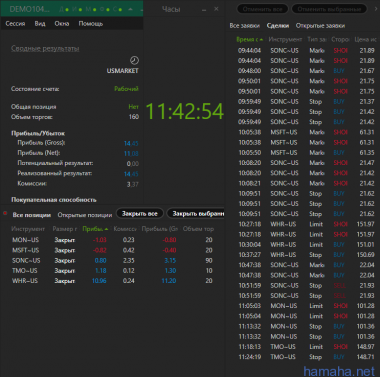Click the Отменить выбранные button

pyautogui.click(x=329, y=9)
